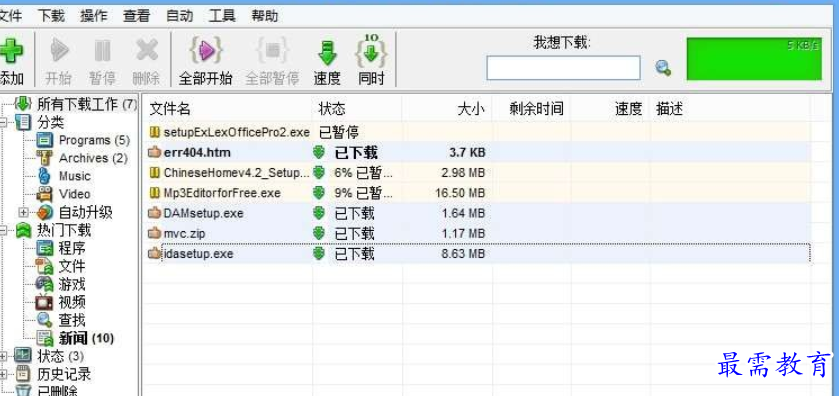Select the setupExLexOfficePro2.exe row
Viewport: 839px width, 396px height.
click(478, 132)
